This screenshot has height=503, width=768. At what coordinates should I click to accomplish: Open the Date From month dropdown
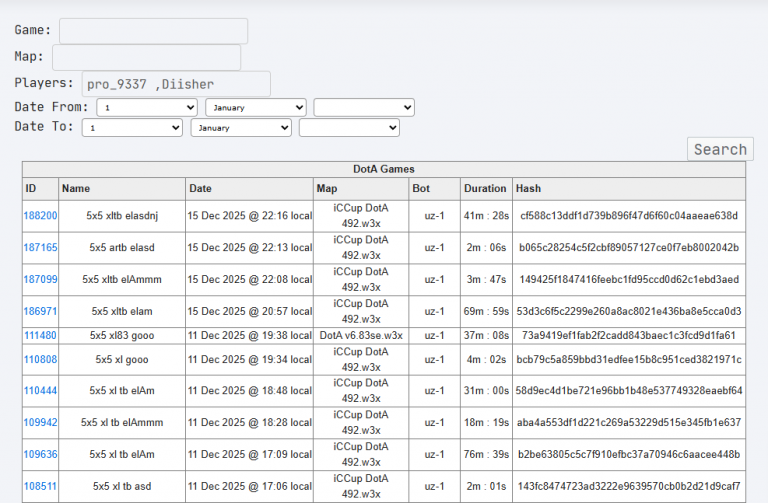point(256,108)
